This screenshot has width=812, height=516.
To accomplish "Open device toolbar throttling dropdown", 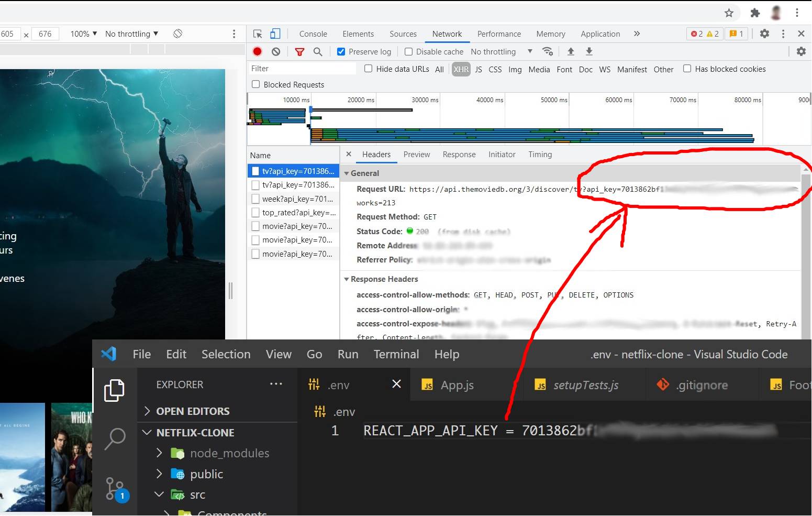I will [x=131, y=34].
